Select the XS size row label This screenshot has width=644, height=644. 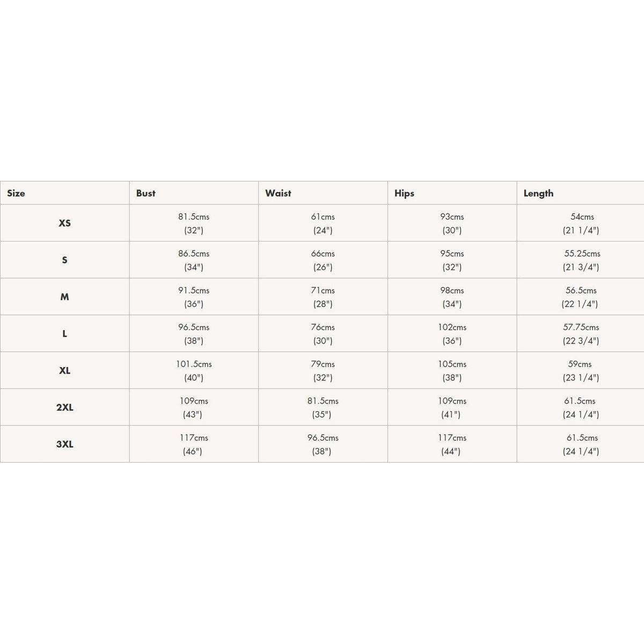[x=64, y=223]
